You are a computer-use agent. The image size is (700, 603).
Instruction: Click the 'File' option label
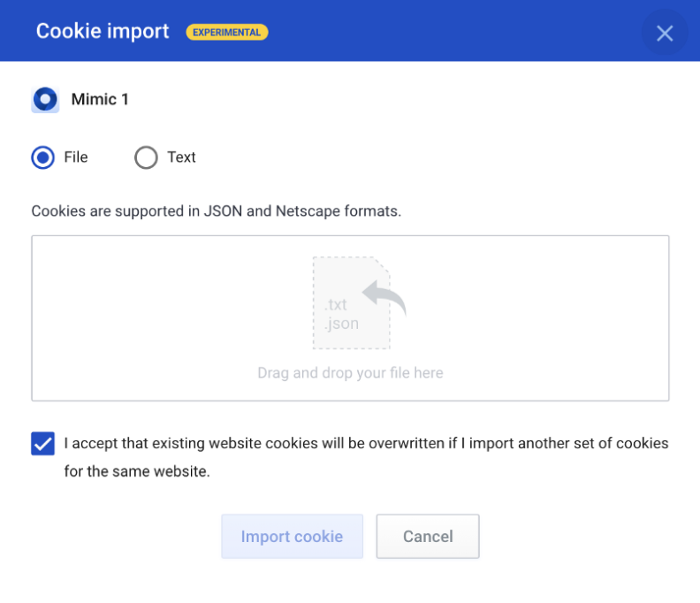76,157
